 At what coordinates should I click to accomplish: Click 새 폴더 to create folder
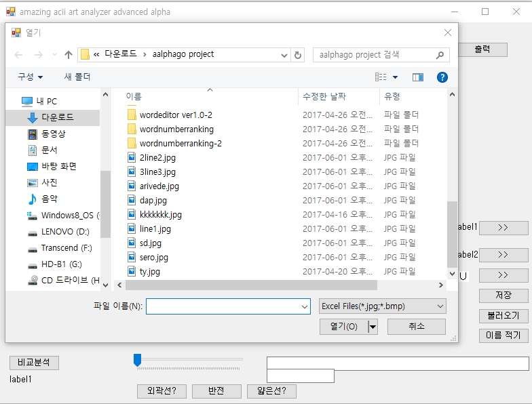click(x=77, y=77)
